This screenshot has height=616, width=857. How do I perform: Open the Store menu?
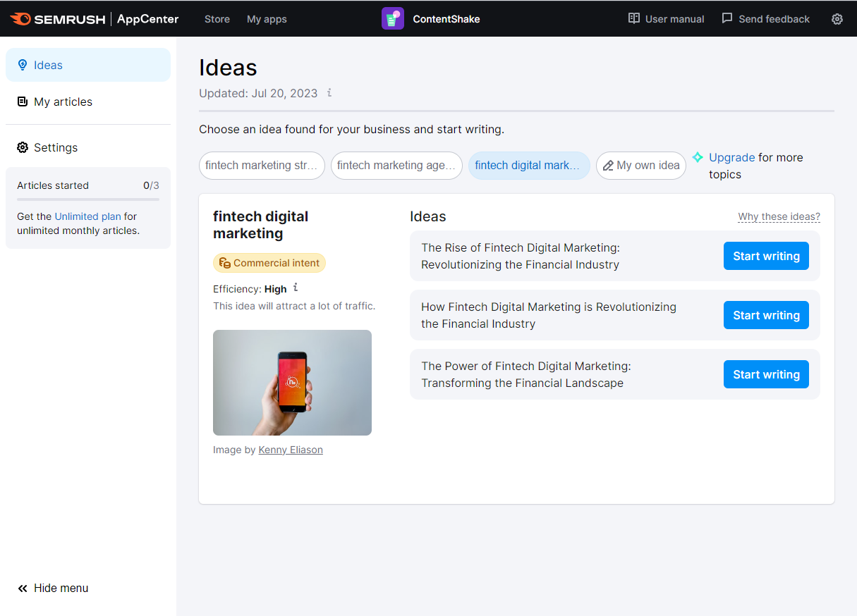pos(217,19)
